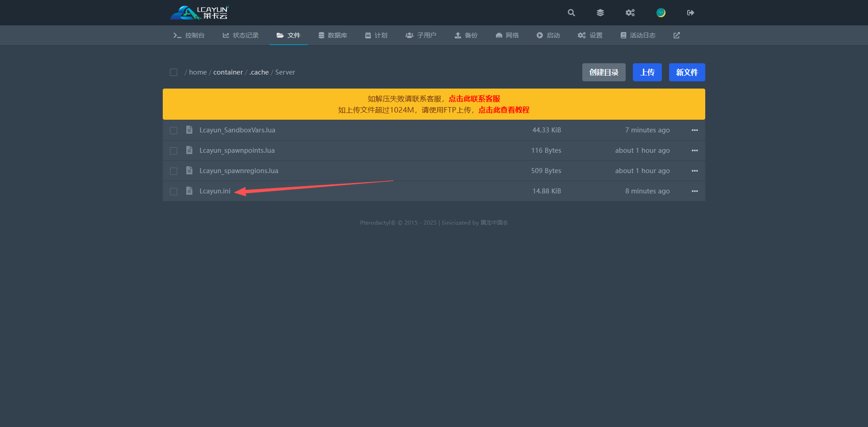The image size is (868, 427).
Task: Click the search magnifier icon in header
Action: [571, 13]
